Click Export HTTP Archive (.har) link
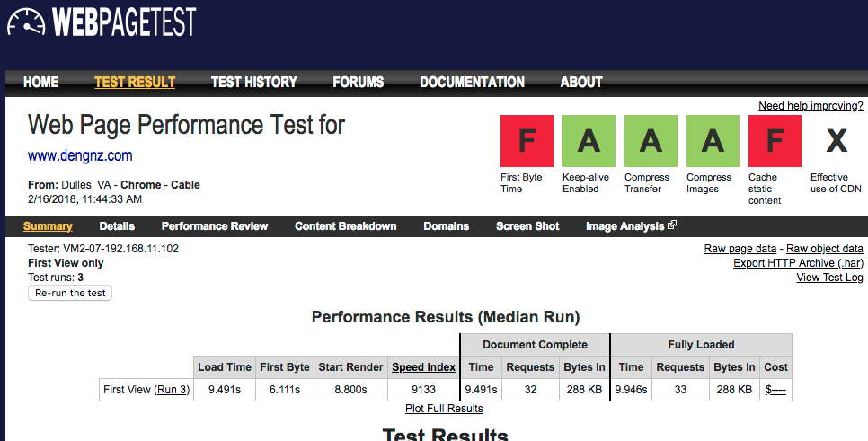The width and height of the screenshot is (868, 441). (798, 263)
